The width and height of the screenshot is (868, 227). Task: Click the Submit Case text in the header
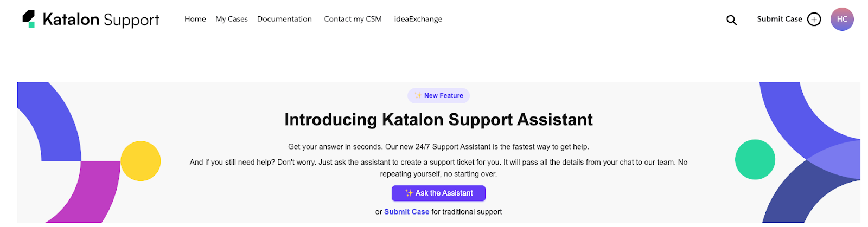pos(779,19)
